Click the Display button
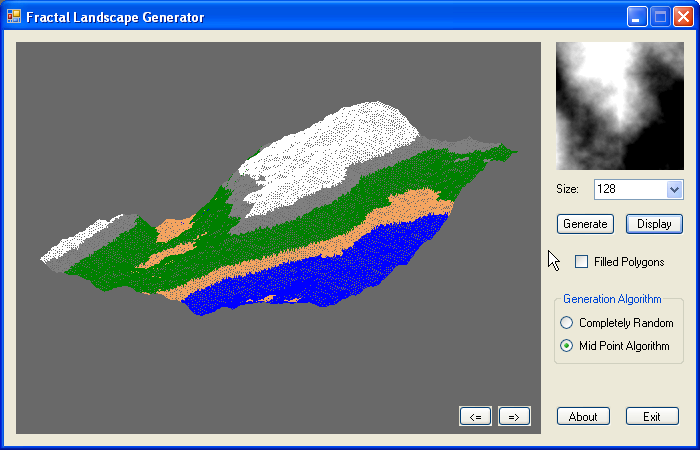This screenshot has height=450, width=700. click(654, 224)
